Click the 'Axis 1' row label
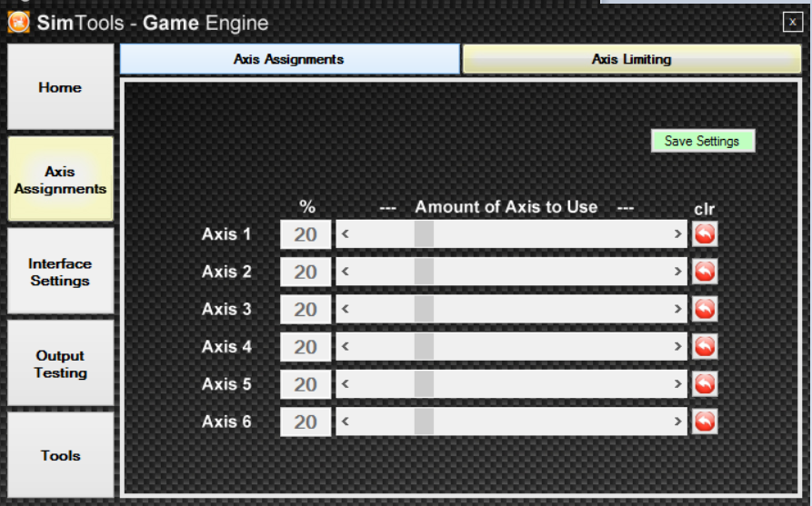 pos(226,233)
